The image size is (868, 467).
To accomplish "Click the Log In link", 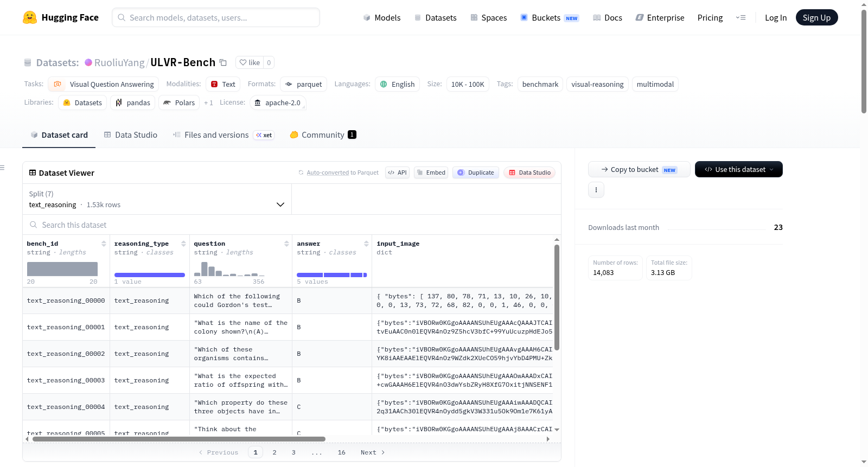I will point(776,17).
